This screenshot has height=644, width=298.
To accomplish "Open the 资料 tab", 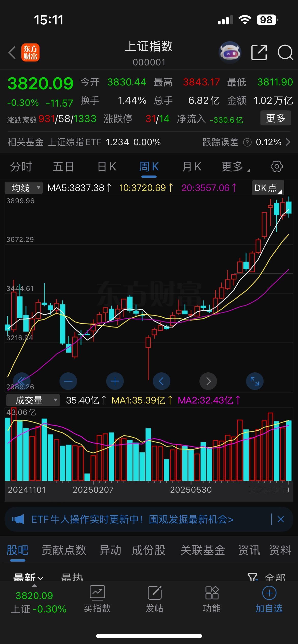I will point(280,550).
